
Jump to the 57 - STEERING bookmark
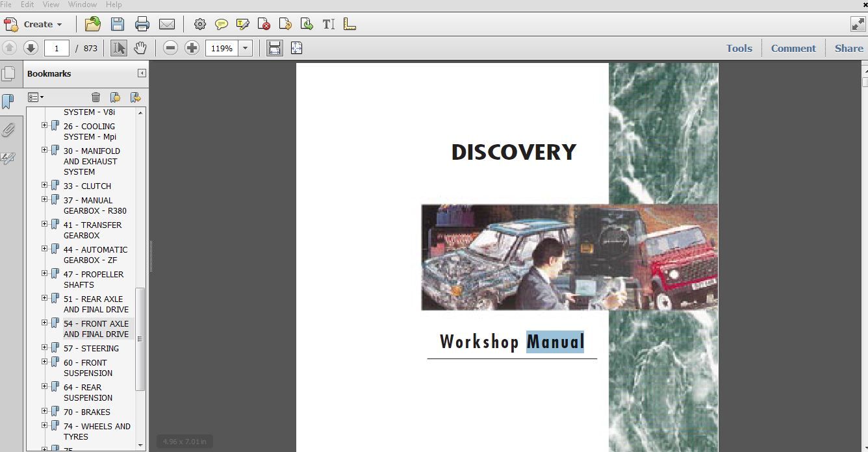pos(91,349)
